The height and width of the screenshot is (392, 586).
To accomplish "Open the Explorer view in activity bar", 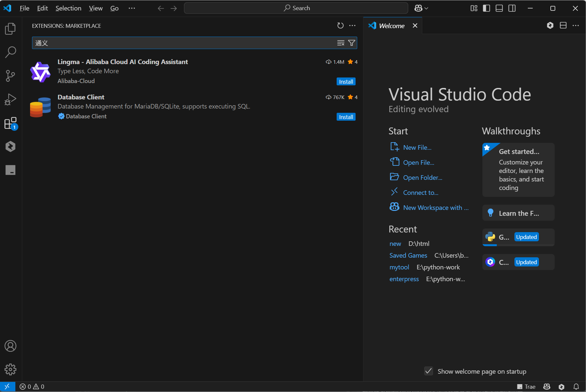I will [10, 29].
